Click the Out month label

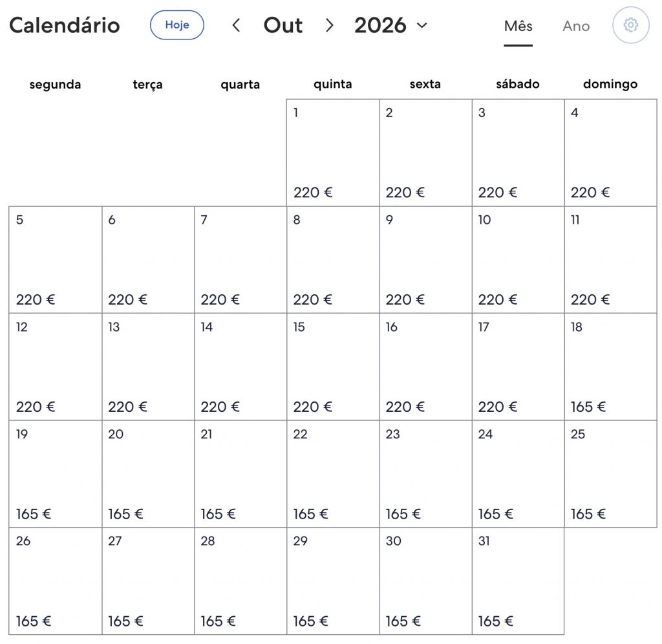pyautogui.click(x=283, y=25)
